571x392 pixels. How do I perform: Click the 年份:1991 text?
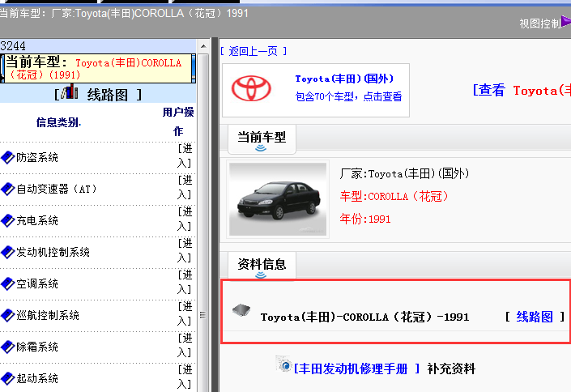point(365,219)
